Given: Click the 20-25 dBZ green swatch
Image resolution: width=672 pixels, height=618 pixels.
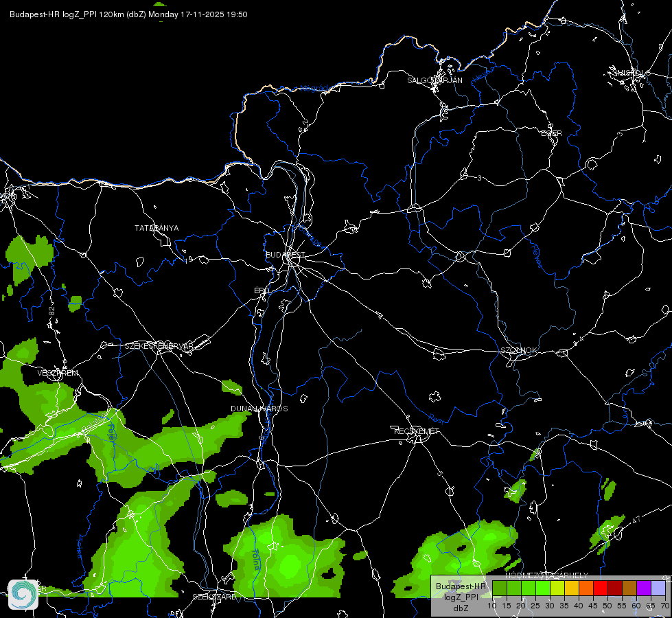Looking at the screenshot, I should 529,588.
